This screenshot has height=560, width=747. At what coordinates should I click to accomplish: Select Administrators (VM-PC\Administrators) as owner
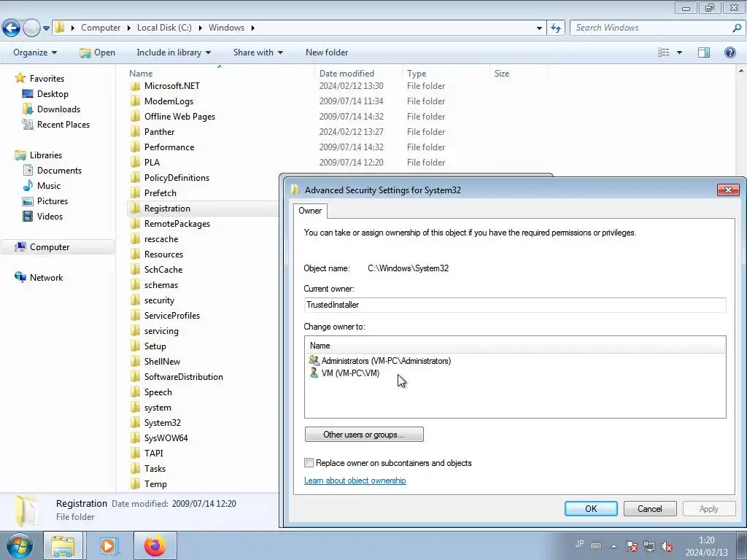tap(386, 361)
